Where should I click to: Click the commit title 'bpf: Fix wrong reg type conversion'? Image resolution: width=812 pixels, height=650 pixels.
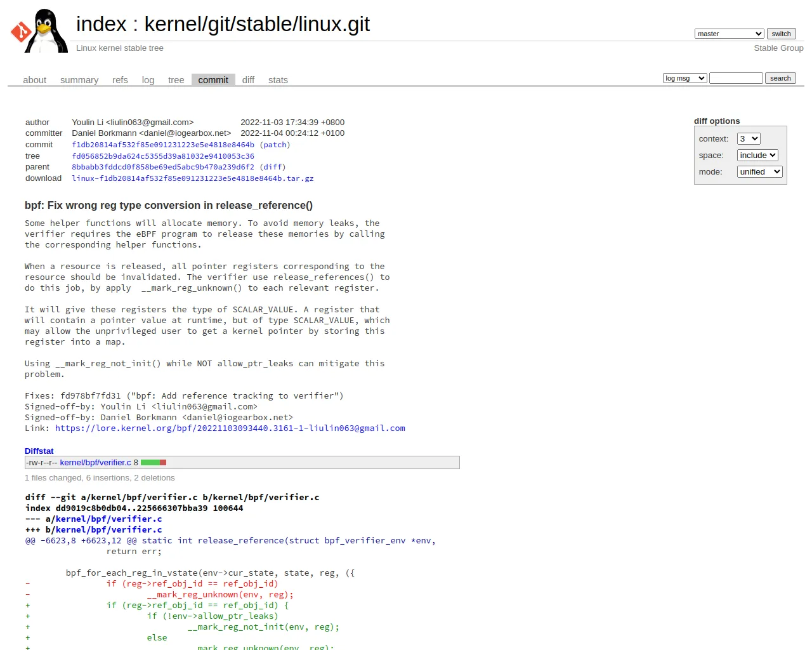(x=169, y=206)
